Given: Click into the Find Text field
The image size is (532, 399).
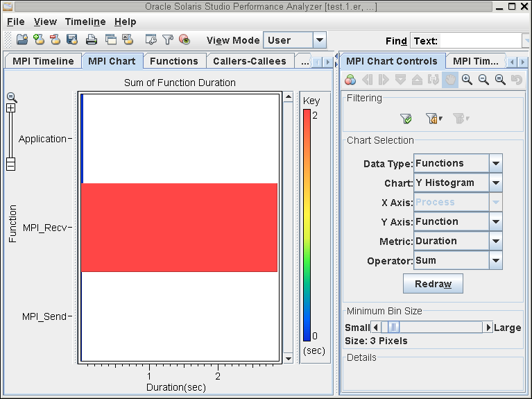Looking at the screenshot, I should point(481,41).
